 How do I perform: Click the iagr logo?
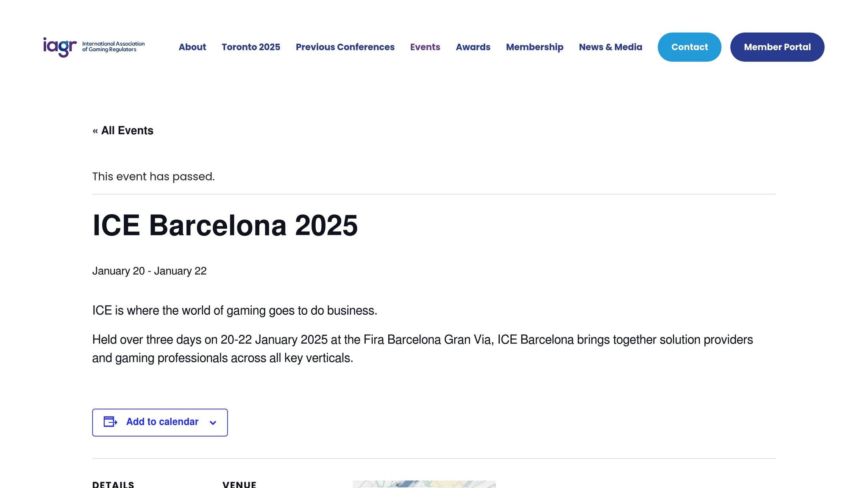(x=59, y=47)
